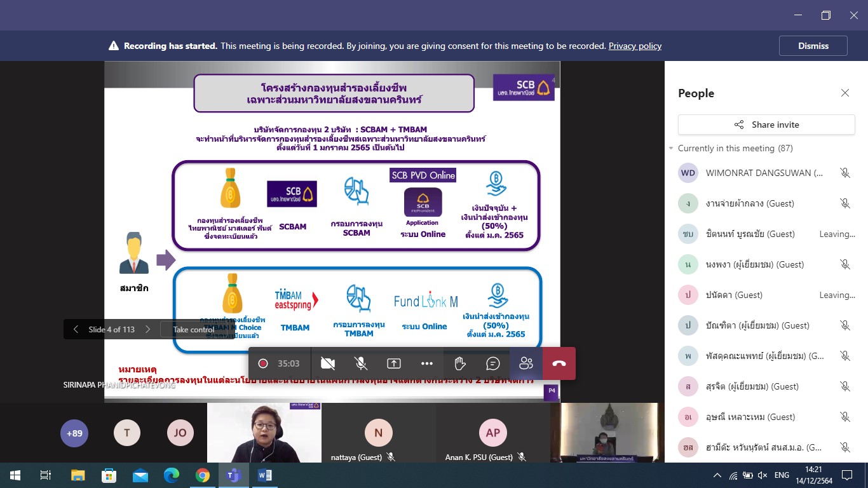Image resolution: width=868 pixels, height=488 pixels.
Task: Hide the participants panel via the people icon
Action: [x=526, y=363]
